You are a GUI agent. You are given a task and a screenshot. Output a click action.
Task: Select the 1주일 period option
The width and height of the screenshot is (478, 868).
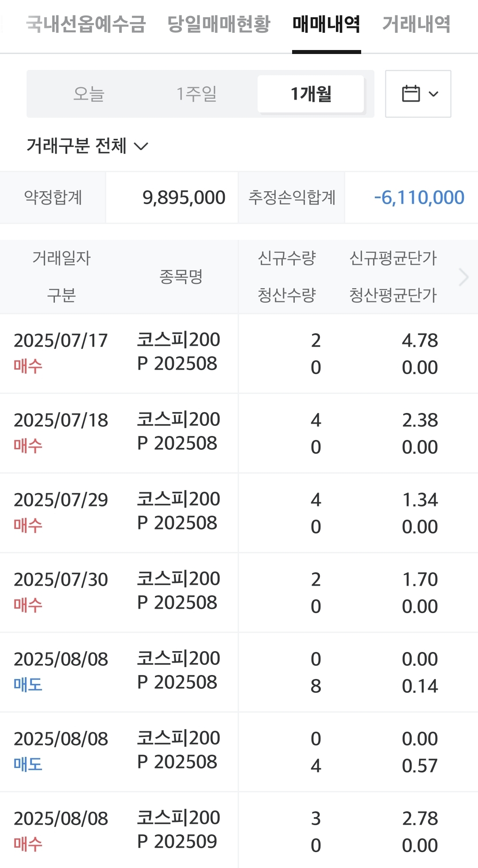point(197,94)
